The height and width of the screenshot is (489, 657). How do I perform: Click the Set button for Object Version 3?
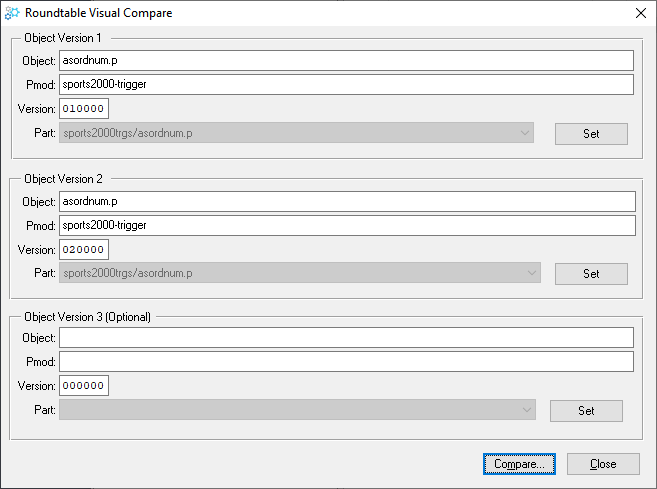(x=586, y=411)
